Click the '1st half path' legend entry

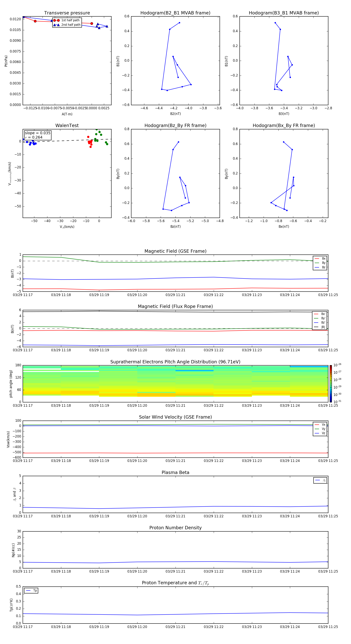point(67,20)
